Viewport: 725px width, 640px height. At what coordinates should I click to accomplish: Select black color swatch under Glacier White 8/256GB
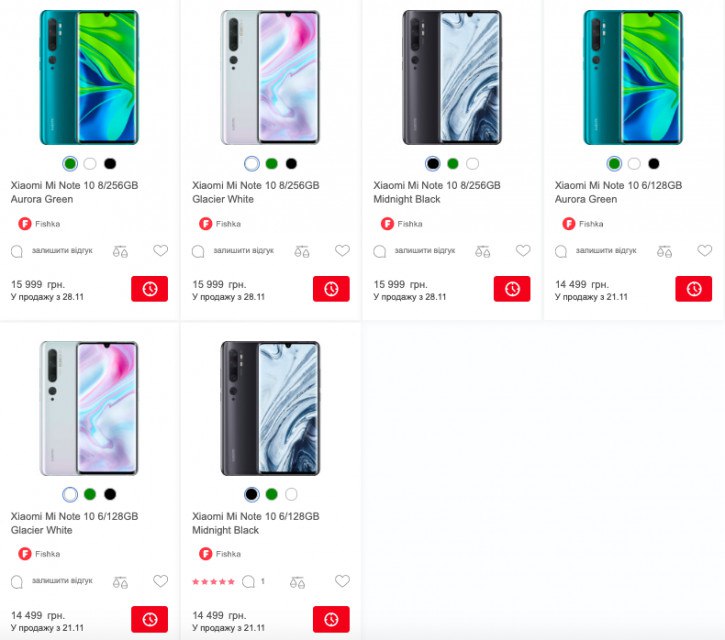[x=291, y=164]
